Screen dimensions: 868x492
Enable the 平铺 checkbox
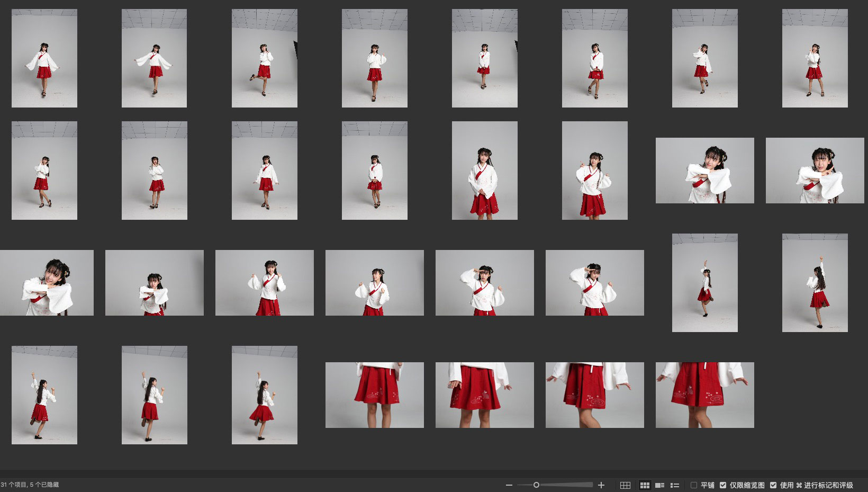[694, 485]
